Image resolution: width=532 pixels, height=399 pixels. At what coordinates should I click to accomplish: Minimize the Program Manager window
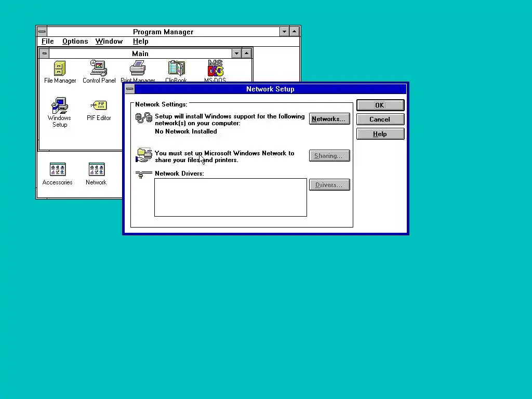[285, 32]
